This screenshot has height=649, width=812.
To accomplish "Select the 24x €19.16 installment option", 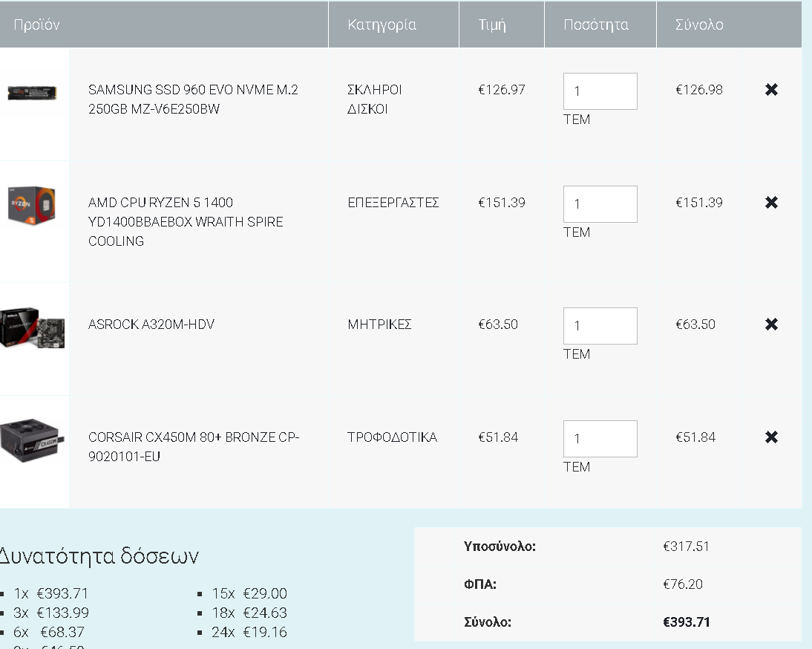I will coord(249,632).
